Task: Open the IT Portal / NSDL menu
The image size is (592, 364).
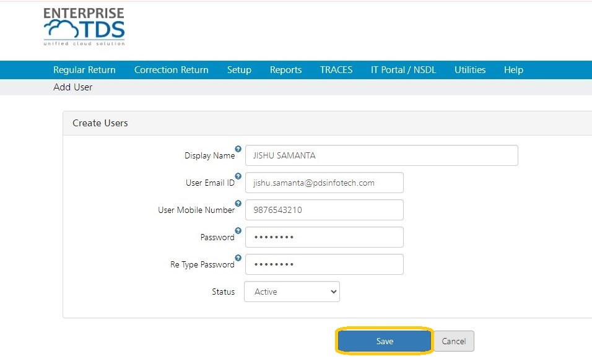Action: 403,70
